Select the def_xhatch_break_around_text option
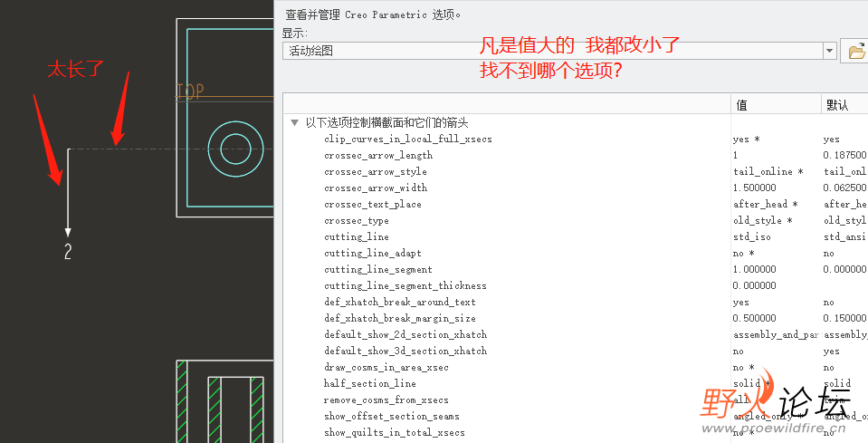 click(400, 303)
